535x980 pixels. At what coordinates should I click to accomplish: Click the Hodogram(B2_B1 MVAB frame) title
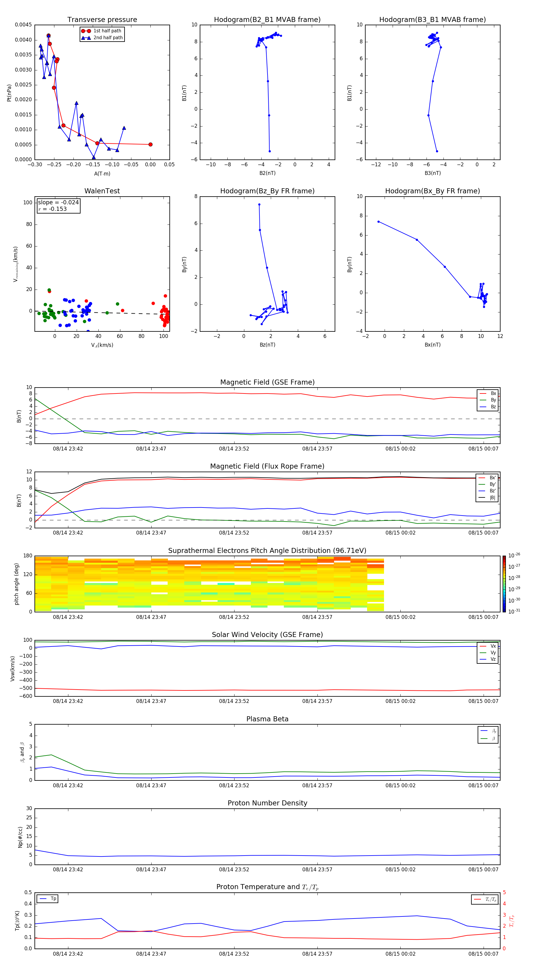[x=267, y=20]
